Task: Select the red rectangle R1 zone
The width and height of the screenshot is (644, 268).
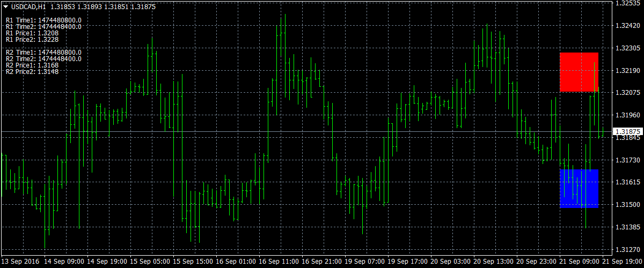Action: pyautogui.click(x=579, y=72)
